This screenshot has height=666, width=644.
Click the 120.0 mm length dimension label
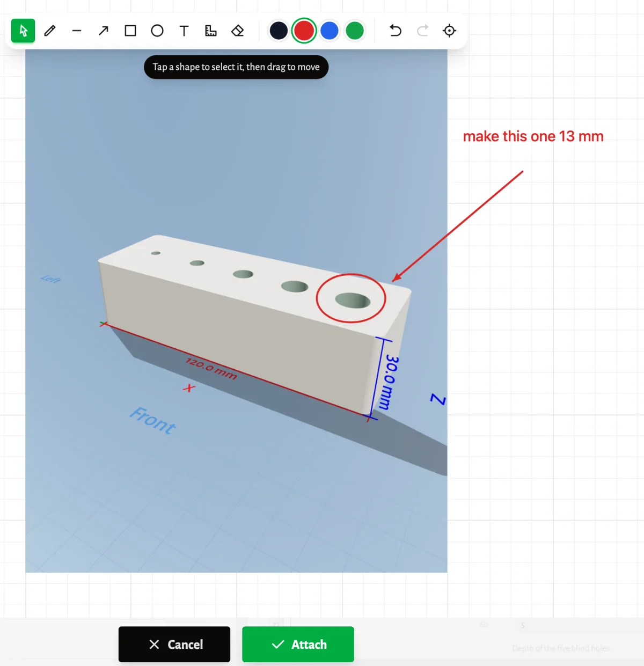click(211, 368)
